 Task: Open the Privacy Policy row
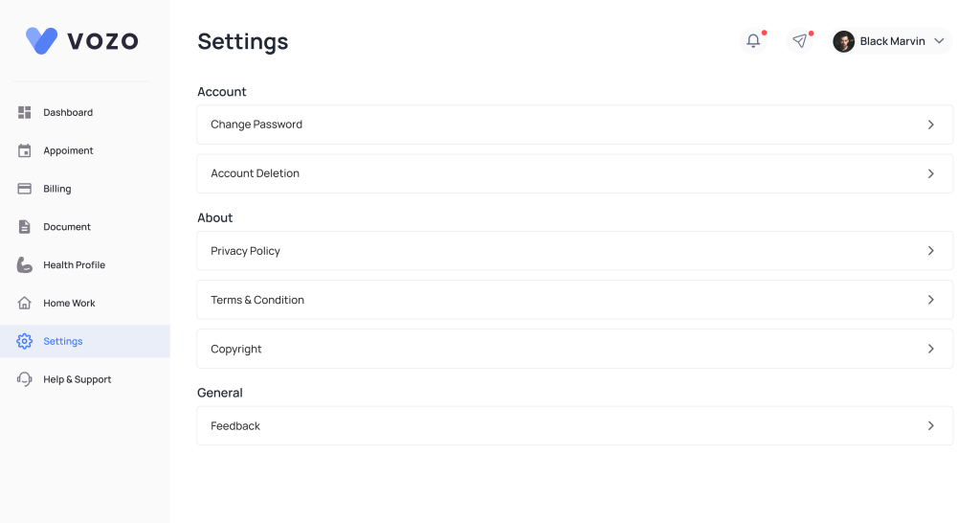(574, 251)
